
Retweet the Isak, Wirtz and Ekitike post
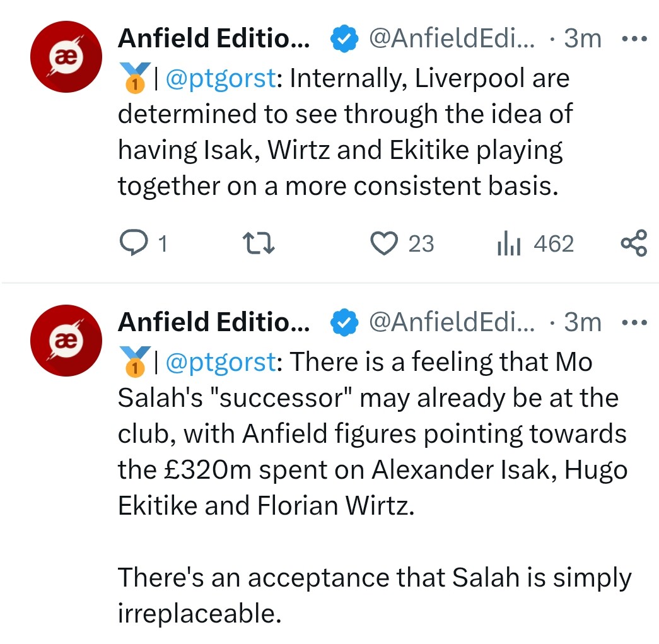[259, 243]
